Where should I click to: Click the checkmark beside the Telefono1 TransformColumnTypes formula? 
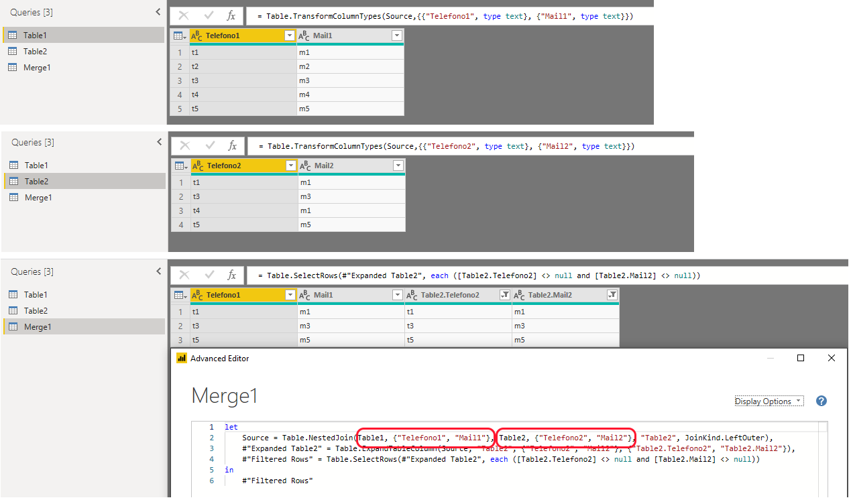[x=209, y=15]
